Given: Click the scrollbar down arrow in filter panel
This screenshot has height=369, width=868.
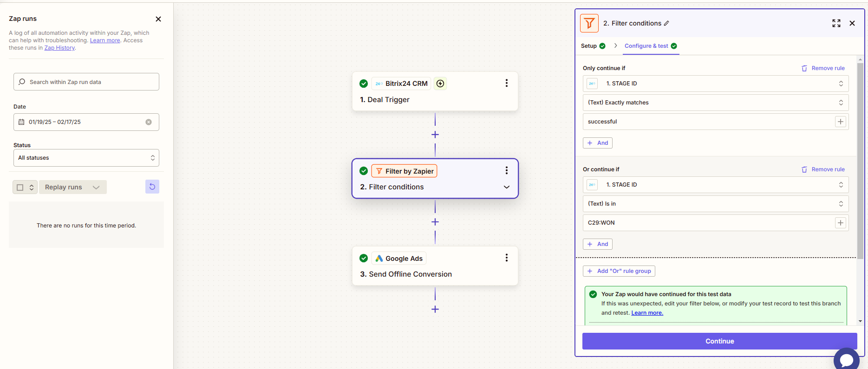Looking at the screenshot, I should coord(860,321).
